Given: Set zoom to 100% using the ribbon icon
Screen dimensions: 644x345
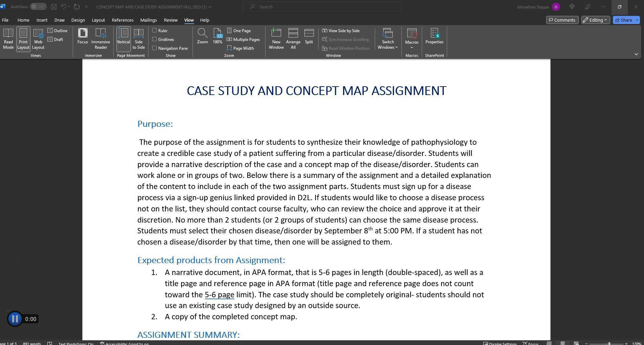Looking at the screenshot, I should pos(217,37).
